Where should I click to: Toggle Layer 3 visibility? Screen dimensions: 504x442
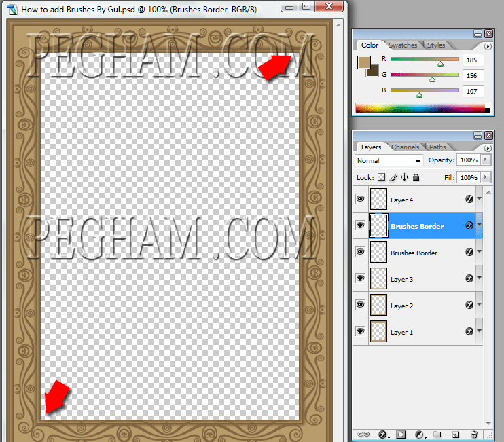point(360,278)
